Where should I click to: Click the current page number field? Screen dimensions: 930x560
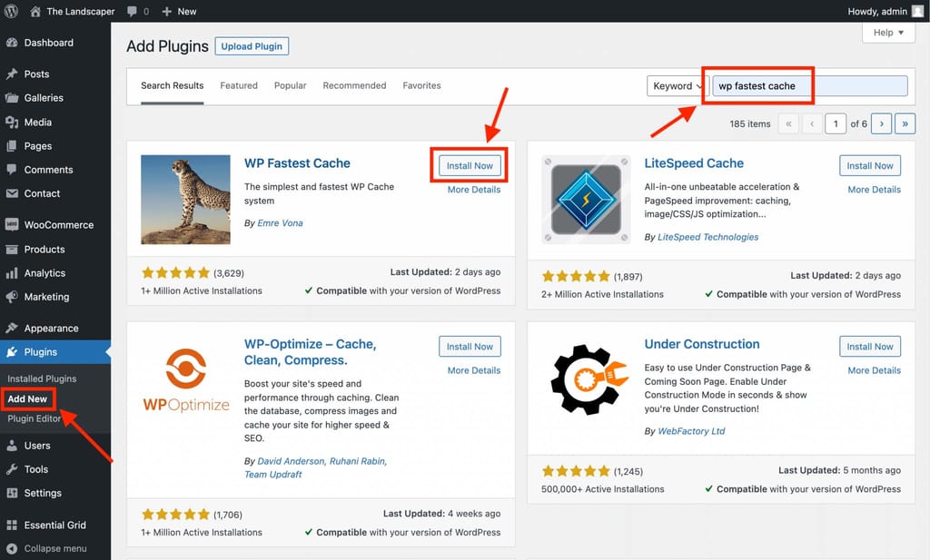tap(836, 123)
